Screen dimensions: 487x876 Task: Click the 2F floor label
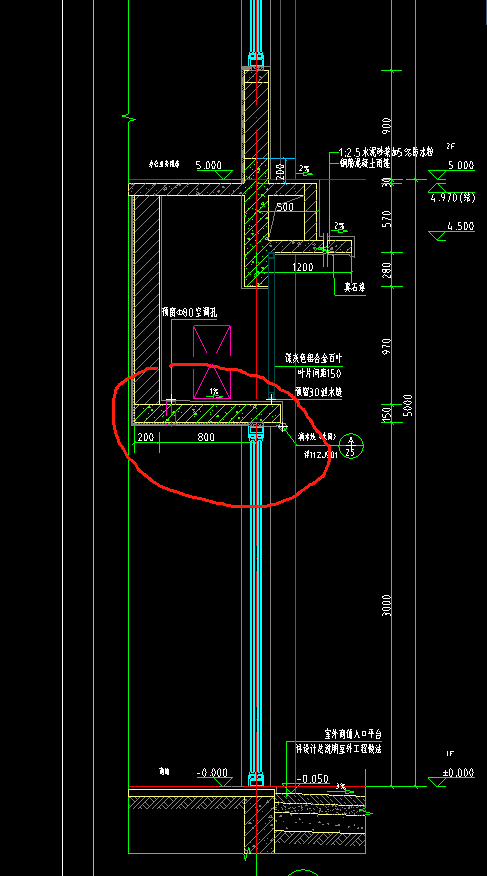pos(451,146)
